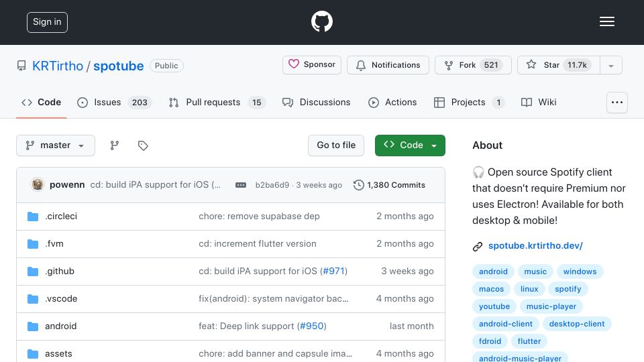Open the Issues tab
This screenshot has width=644, height=362.
coord(114,102)
